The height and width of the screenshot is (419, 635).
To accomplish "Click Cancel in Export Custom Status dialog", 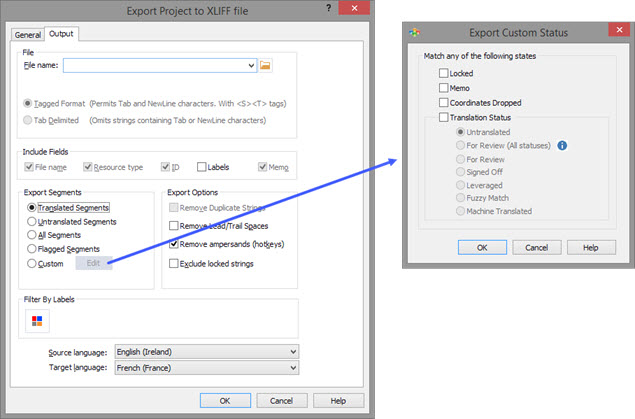I will coord(537,247).
